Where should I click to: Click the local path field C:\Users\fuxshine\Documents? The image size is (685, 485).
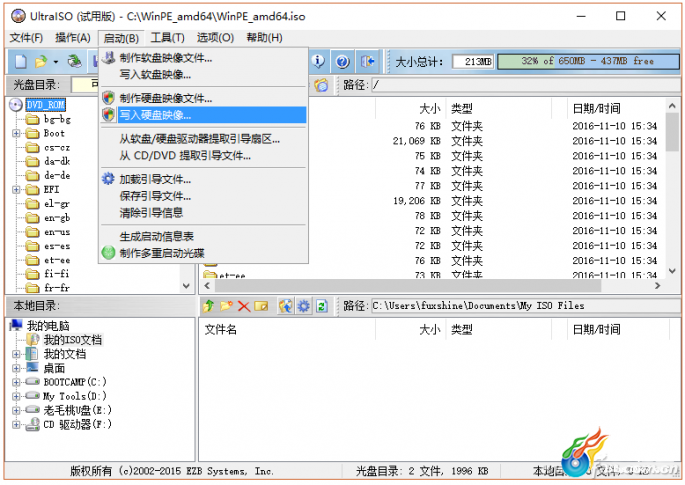click(525, 306)
